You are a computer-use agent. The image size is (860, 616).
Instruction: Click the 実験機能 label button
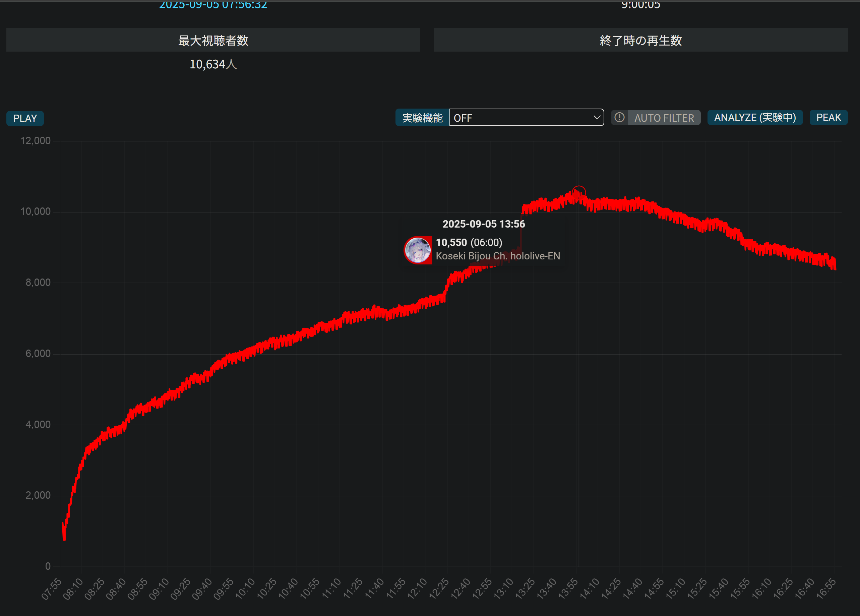tap(422, 118)
